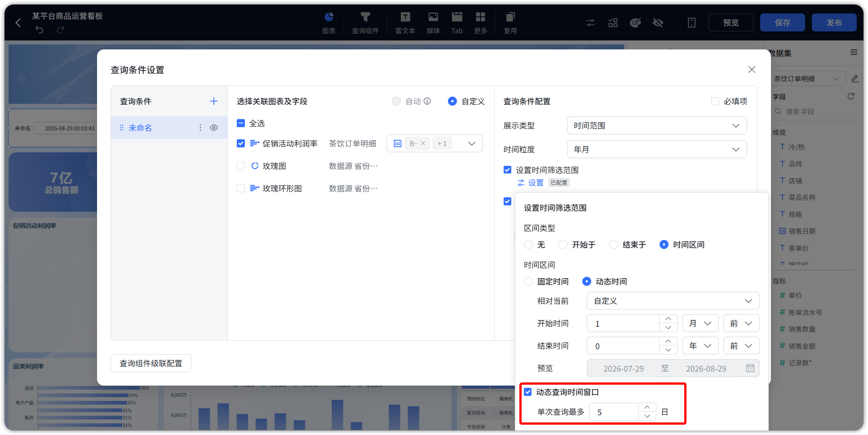This screenshot has width=868, height=435.
Task: Refresh the 字段 field list
Action: (850, 96)
